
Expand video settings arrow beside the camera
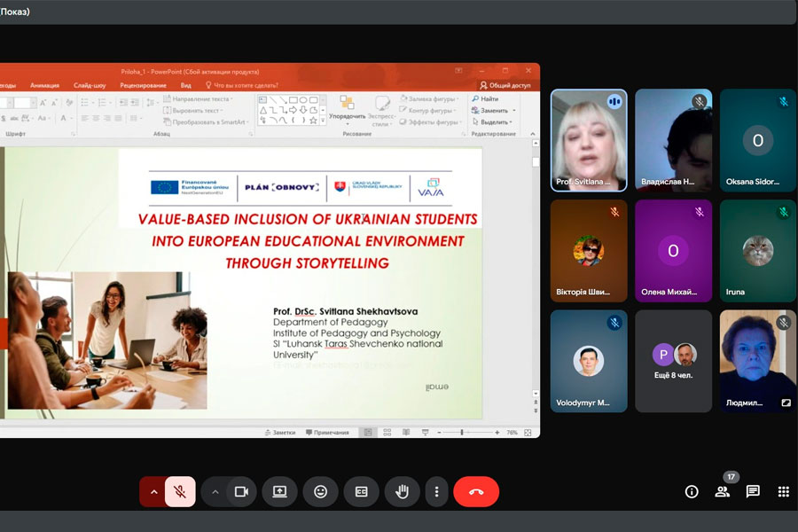pyautogui.click(x=215, y=491)
